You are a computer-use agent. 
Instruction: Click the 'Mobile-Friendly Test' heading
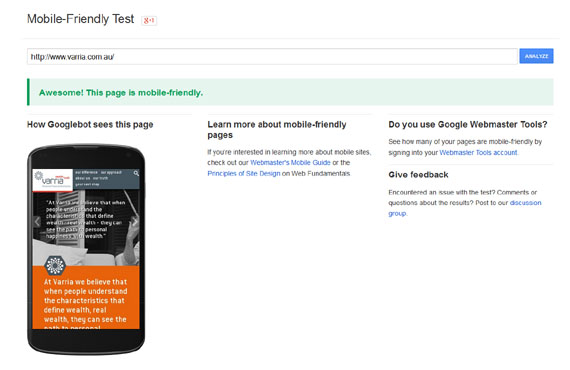pyautogui.click(x=80, y=19)
